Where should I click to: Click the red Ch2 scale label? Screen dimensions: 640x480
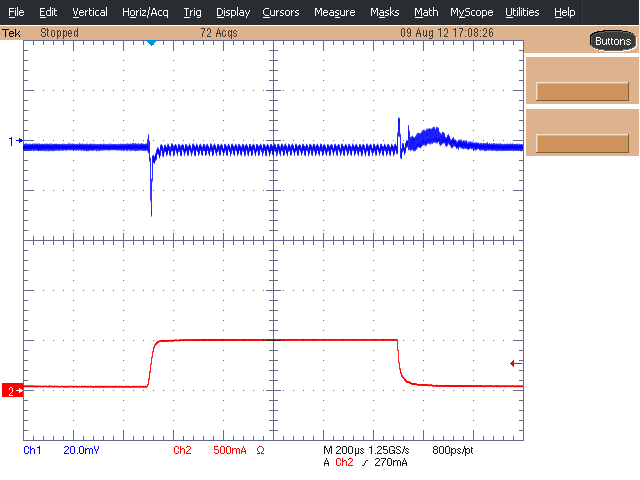coord(182,450)
